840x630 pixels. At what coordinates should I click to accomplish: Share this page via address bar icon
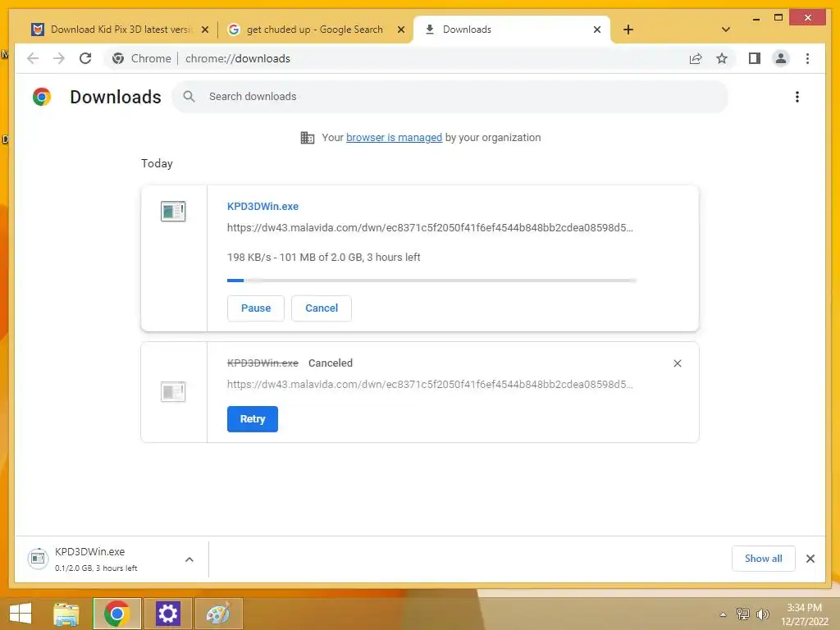696,58
